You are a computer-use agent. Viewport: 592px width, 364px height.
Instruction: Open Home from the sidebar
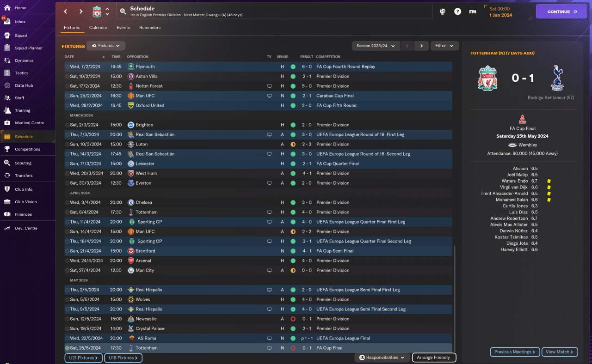pos(20,8)
